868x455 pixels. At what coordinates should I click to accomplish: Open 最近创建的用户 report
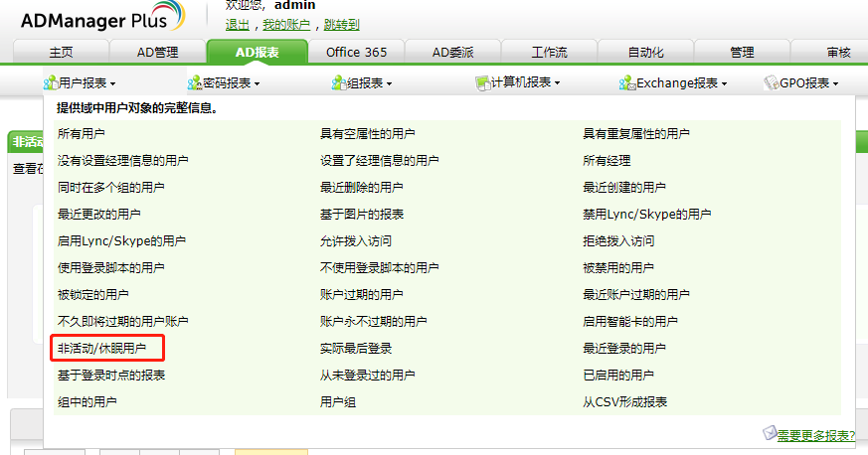(623, 188)
